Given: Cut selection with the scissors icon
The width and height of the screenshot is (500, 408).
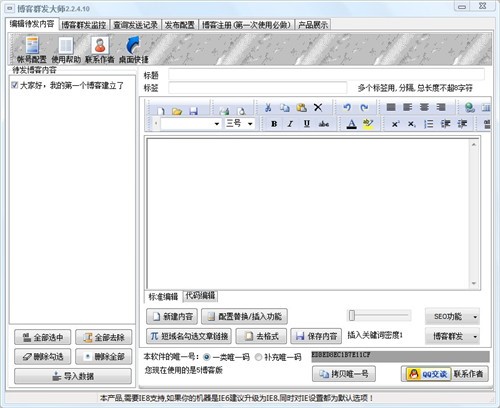Looking at the screenshot, I should tap(268, 108).
